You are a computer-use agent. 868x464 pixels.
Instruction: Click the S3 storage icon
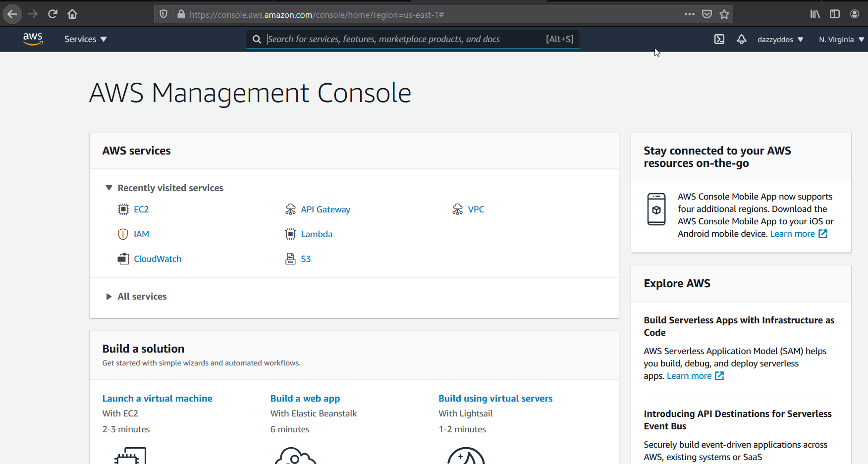click(x=290, y=259)
